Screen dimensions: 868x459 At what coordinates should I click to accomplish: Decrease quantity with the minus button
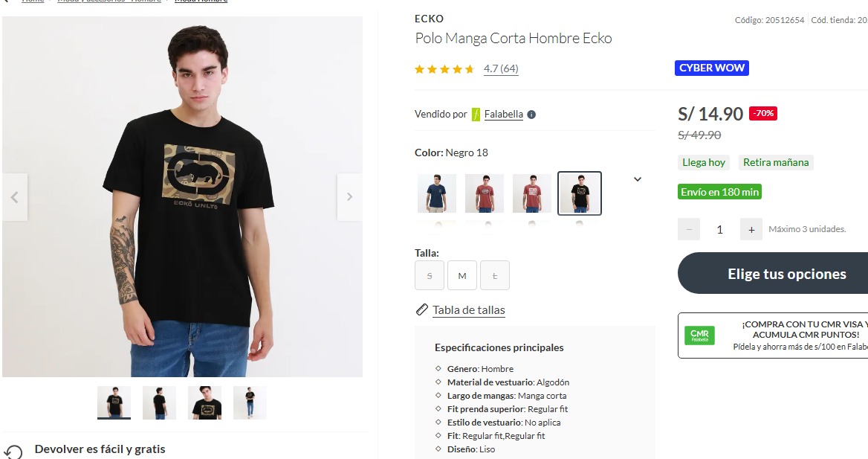coord(689,229)
